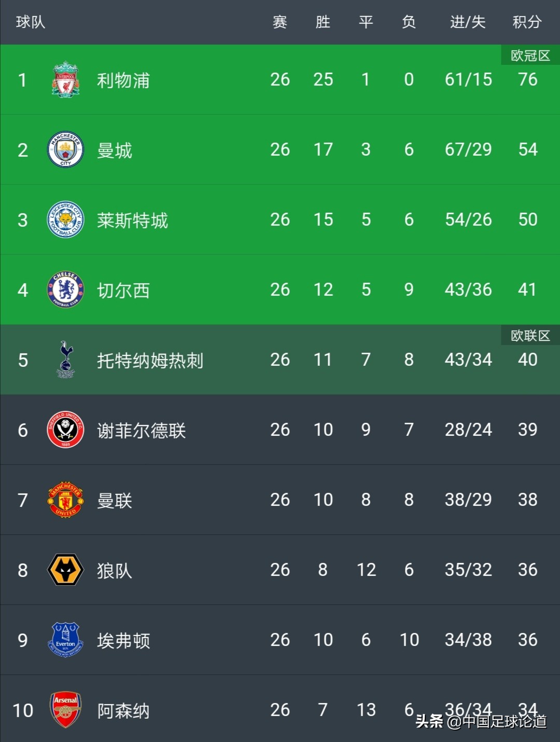Select the Chelsea club logo
This screenshot has height=742, width=560.
65,290
